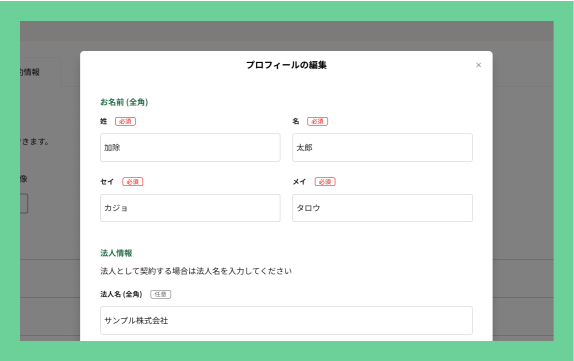The image size is (574, 361).
Task: Click the 名 input field containing 太郎
Action: (x=382, y=148)
